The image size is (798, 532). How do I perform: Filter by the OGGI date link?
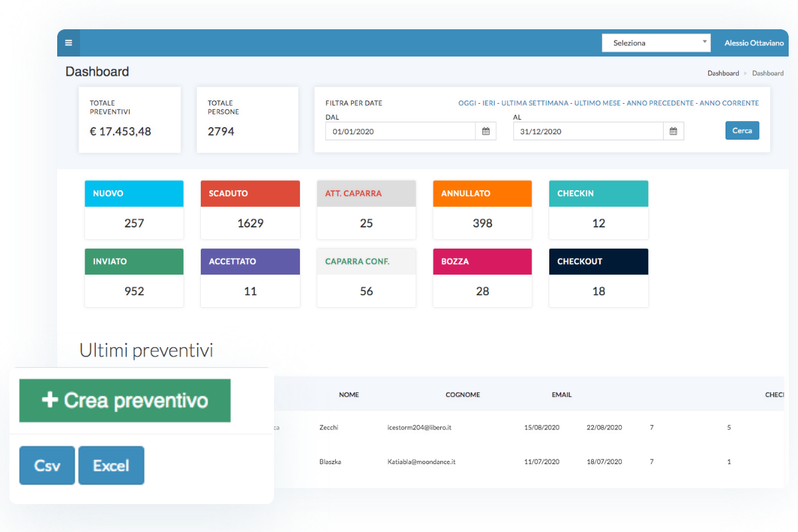(x=467, y=103)
